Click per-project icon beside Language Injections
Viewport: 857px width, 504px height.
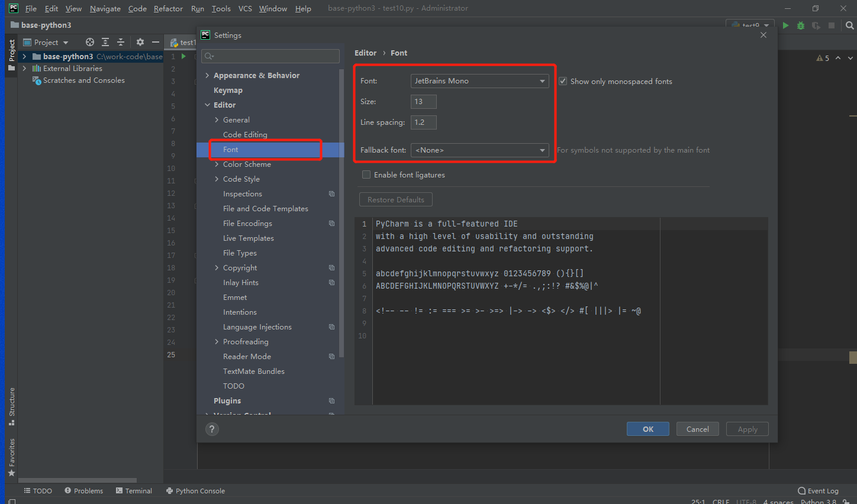[332, 327]
